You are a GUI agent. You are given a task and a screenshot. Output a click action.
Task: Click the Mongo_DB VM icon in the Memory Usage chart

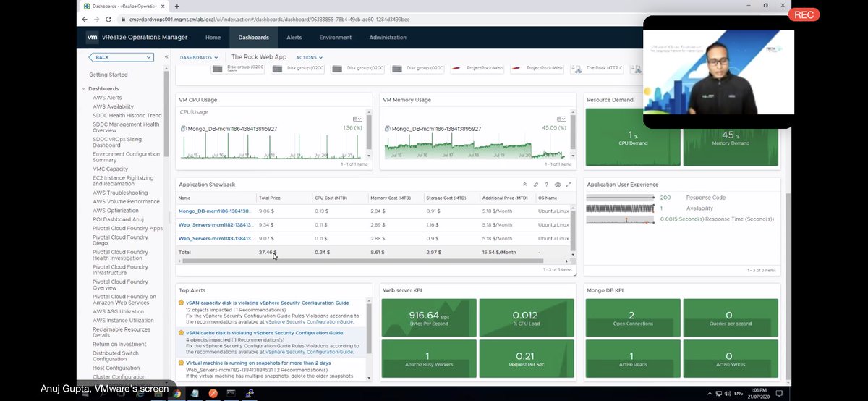pyautogui.click(x=388, y=129)
